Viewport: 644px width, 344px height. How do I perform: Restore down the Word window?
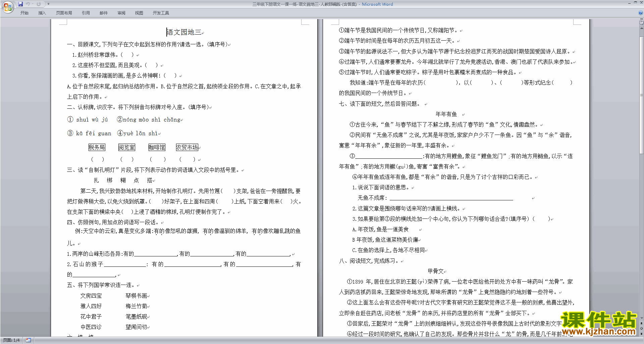635,3
